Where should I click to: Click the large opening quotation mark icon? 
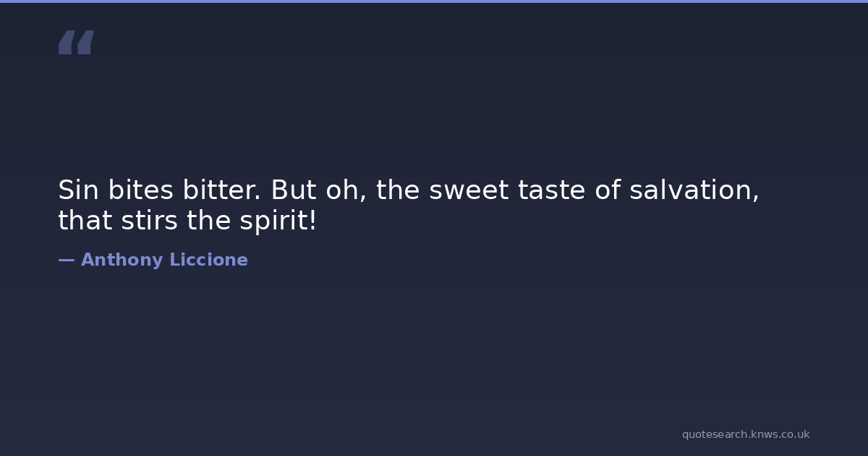[76, 42]
